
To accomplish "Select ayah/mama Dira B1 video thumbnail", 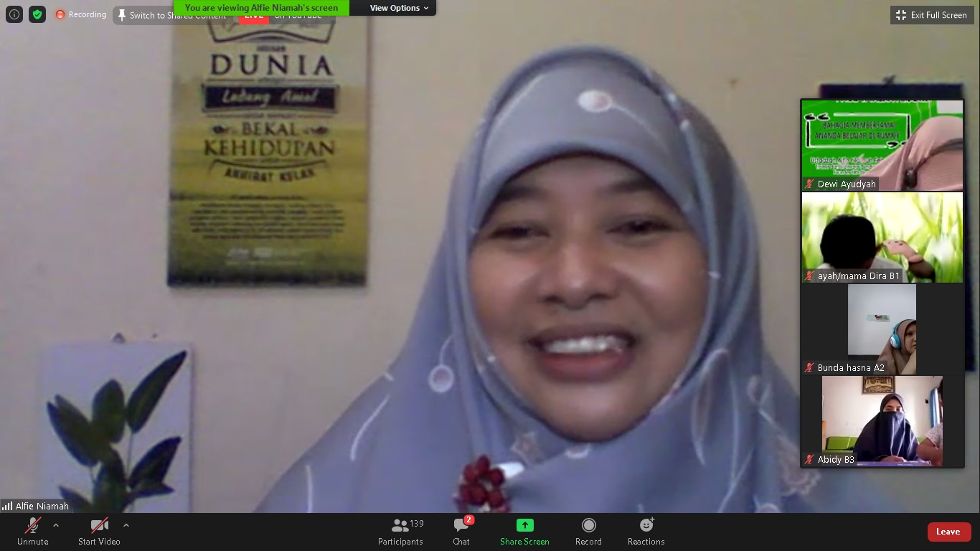I will click(882, 237).
